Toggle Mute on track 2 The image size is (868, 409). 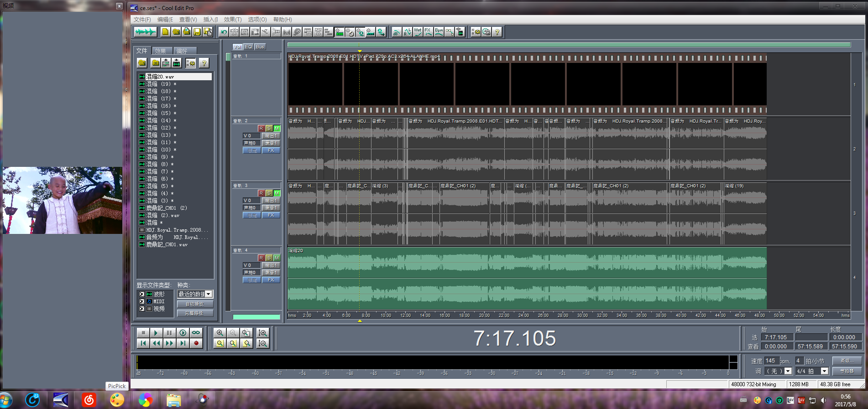pyautogui.click(x=277, y=129)
